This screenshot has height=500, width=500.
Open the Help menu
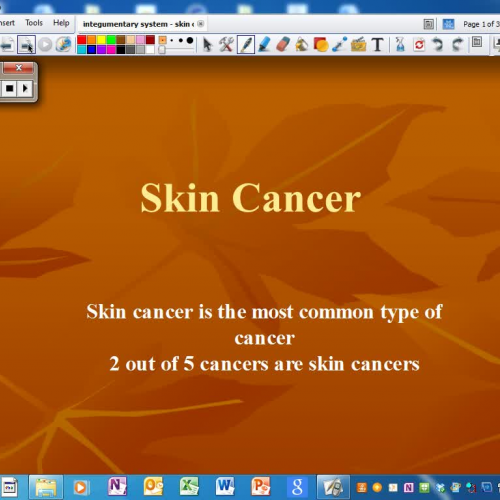[x=61, y=23]
